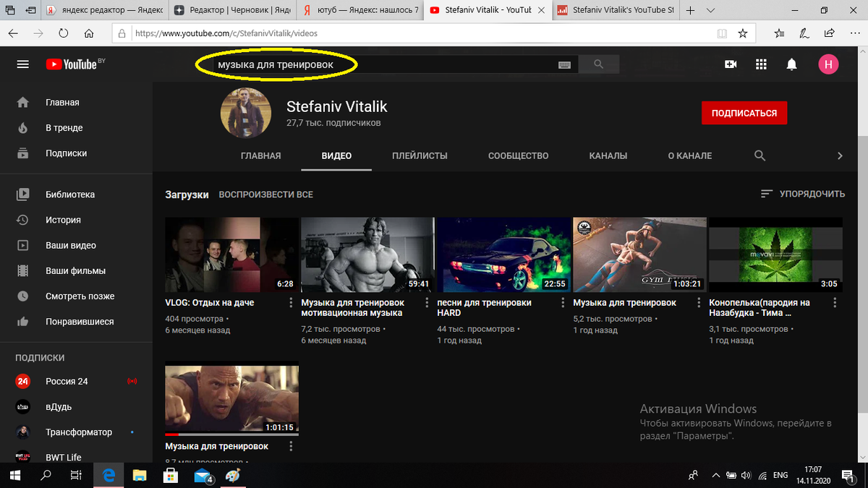Click browser back arrow
The width and height of the screenshot is (868, 488).
point(14,33)
